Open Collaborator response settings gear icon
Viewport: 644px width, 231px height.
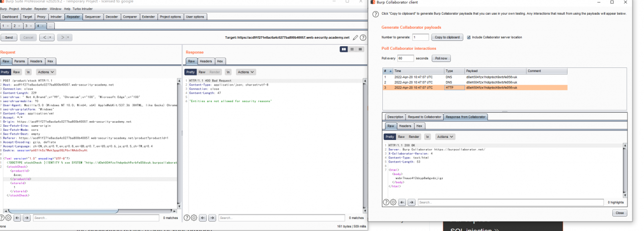click(x=393, y=202)
